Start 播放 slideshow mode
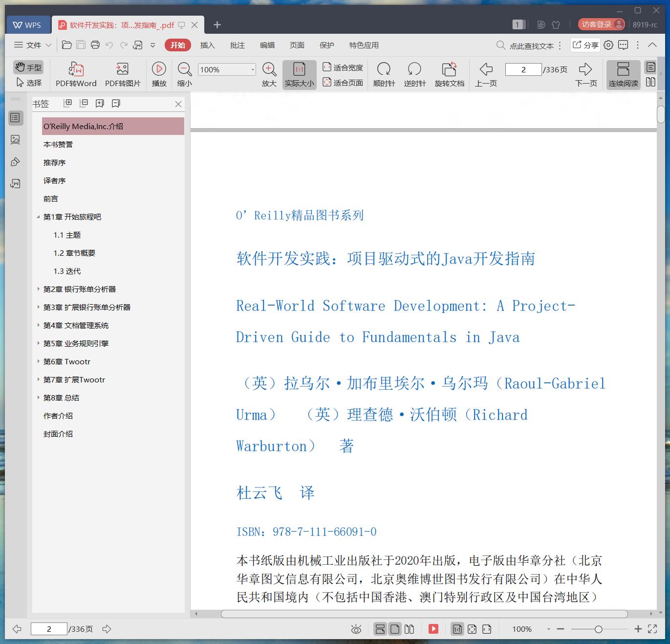The height and width of the screenshot is (644, 670). tap(159, 74)
